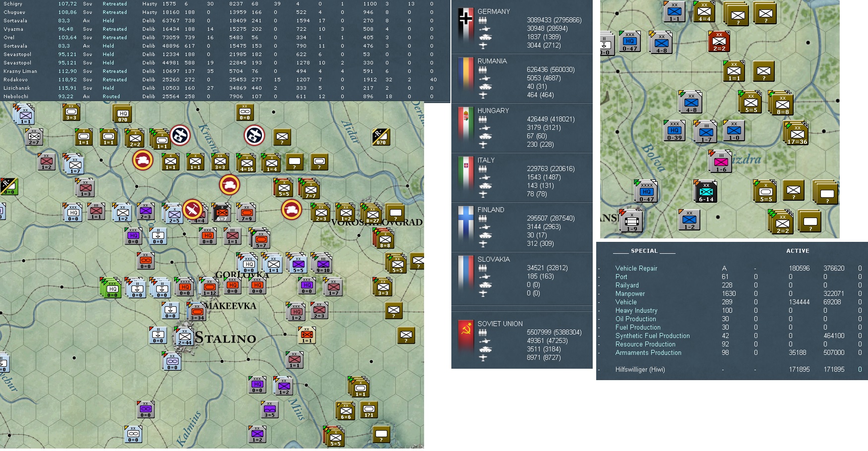This screenshot has width=868, height=451.
Task: Select the 5=7 armored counter
Action: click(260, 238)
